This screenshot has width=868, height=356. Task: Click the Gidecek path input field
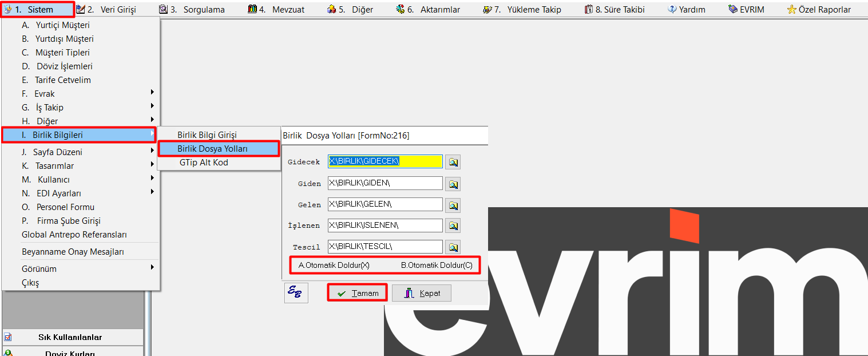385,162
